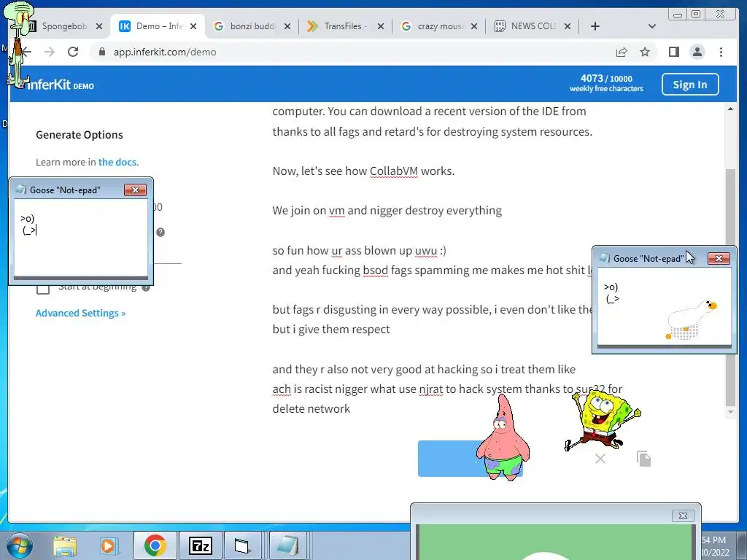
Task: Click the X clear icon below the text
Action: [x=600, y=459]
